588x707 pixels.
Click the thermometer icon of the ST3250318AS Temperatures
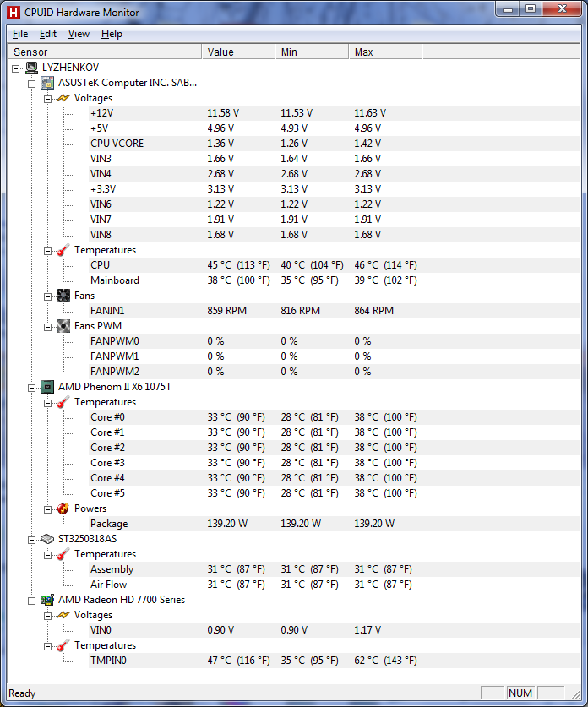point(63,554)
